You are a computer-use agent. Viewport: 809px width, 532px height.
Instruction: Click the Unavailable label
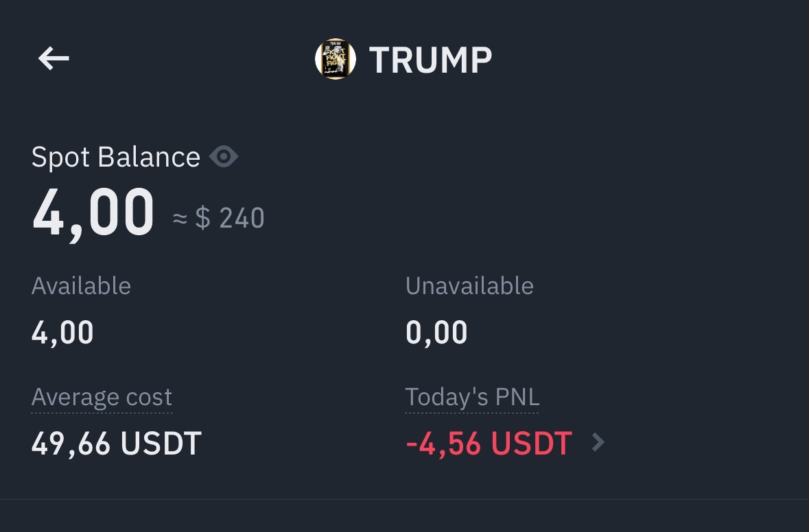pos(469,286)
